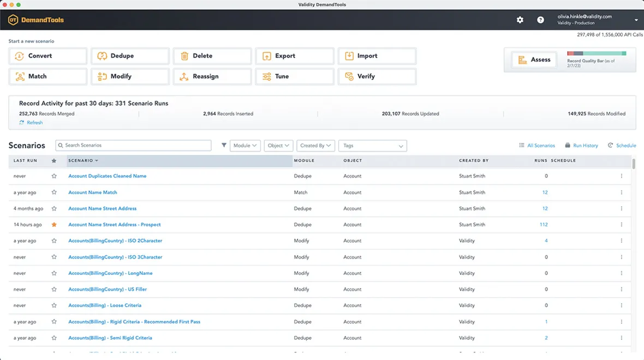This screenshot has width=644, height=360.
Task: Sort by the Module column header
Action: coord(305,161)
